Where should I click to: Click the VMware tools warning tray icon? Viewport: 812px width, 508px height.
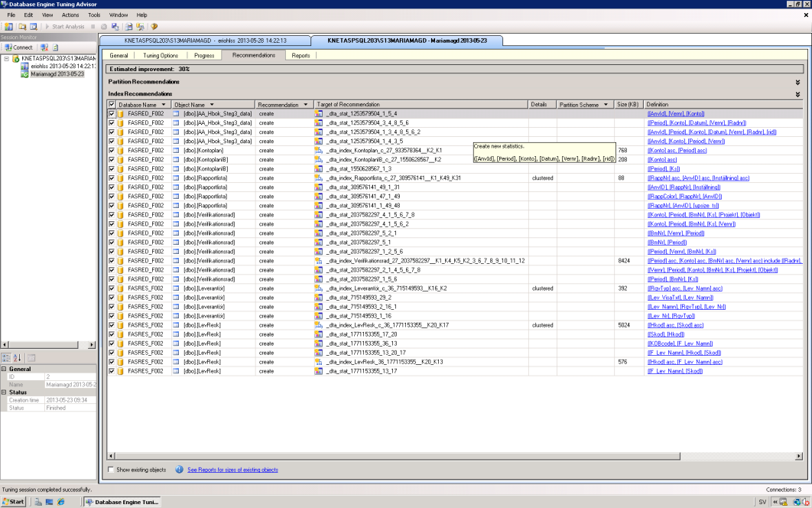pyautogui.click(x=784, y=502)
